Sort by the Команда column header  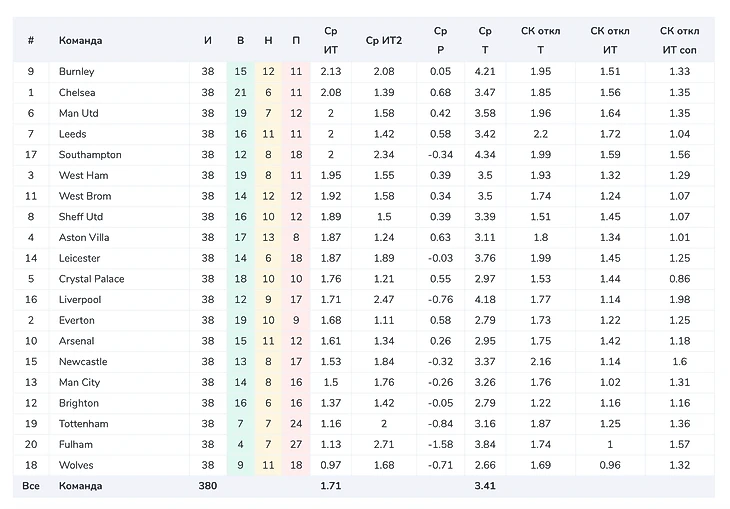point(80,40)
